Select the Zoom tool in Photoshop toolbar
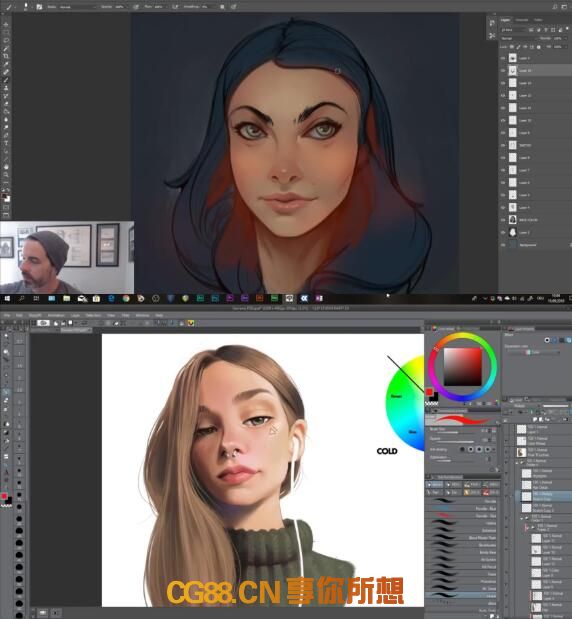The width and height of the screenshot is (572, 619). point(6,174)
